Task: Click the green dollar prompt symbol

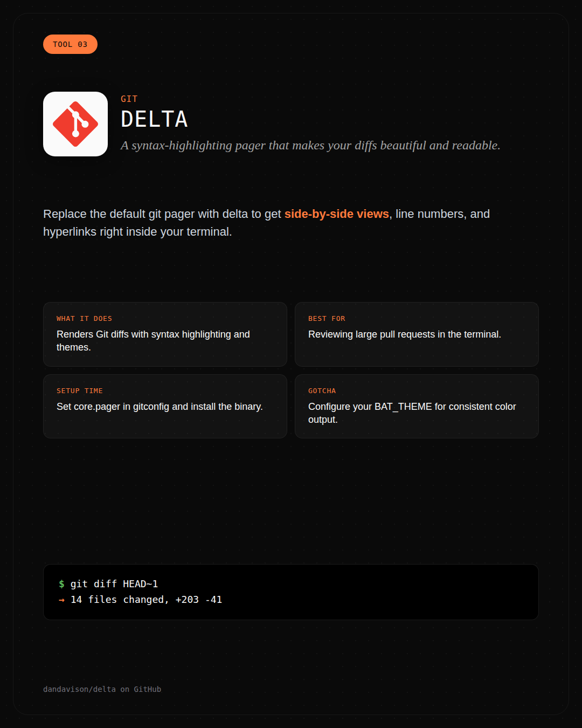Action: click(x=62, y=584)
